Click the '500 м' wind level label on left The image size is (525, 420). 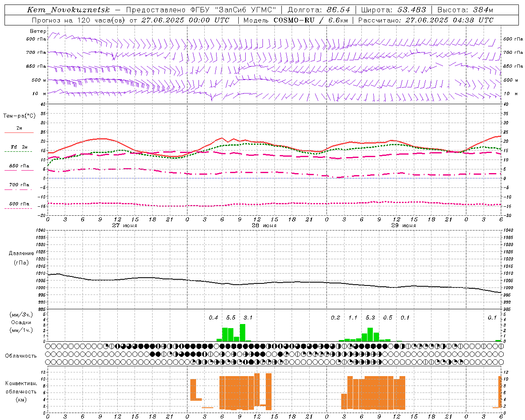coord(39,80)
